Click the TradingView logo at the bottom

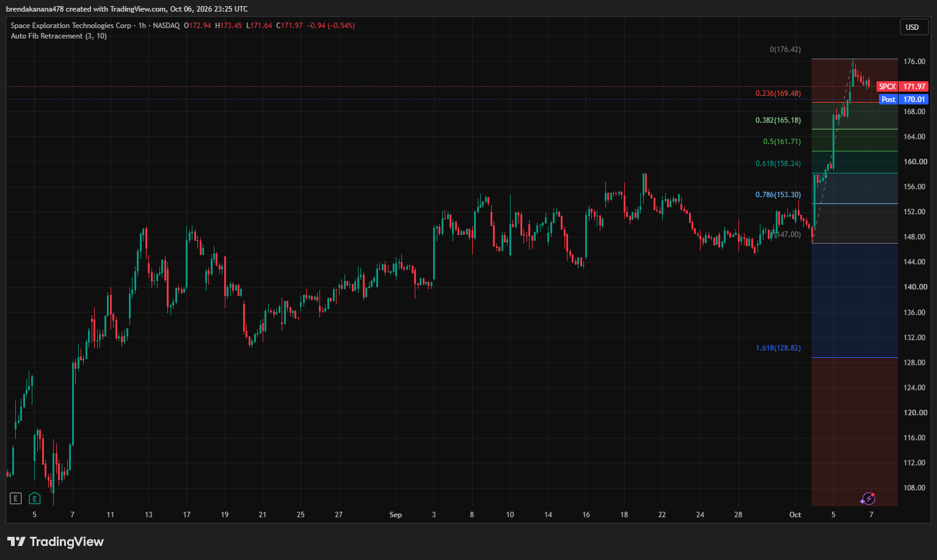(56, 542)
